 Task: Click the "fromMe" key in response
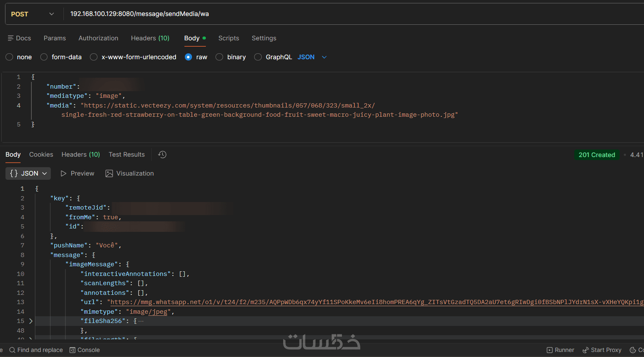click(x=80, y=217)
